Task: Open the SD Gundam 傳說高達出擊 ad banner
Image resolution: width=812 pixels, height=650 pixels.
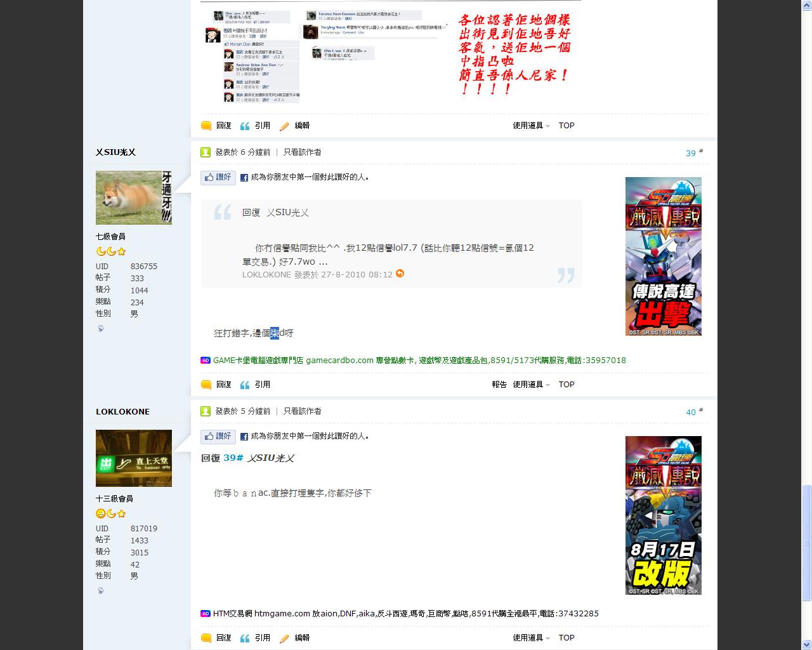Action: tap(664, 256)
